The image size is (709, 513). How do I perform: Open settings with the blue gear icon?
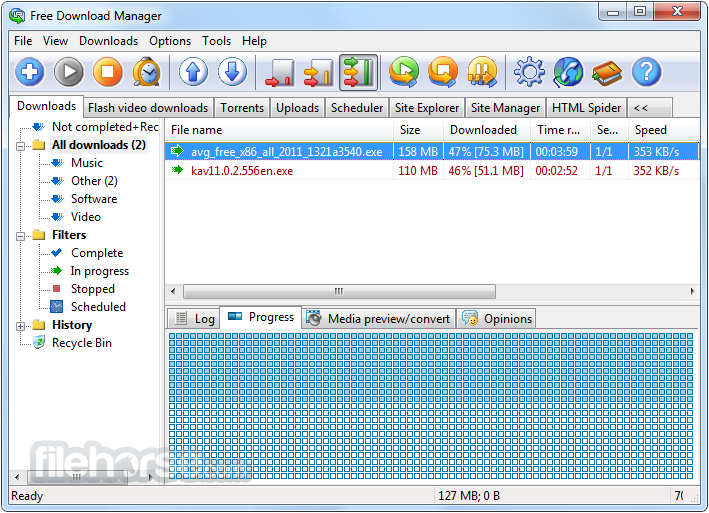click(x=529, y=72)
